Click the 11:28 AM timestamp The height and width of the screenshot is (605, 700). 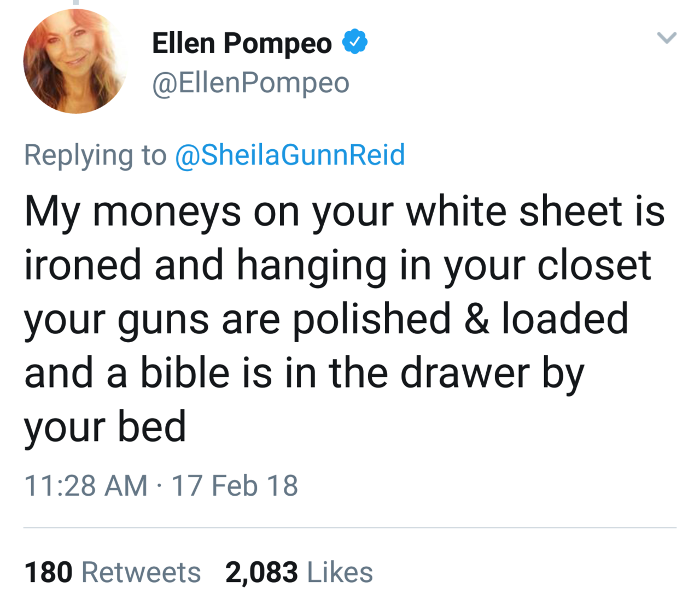pyautogui.click(x=86, y=485)
